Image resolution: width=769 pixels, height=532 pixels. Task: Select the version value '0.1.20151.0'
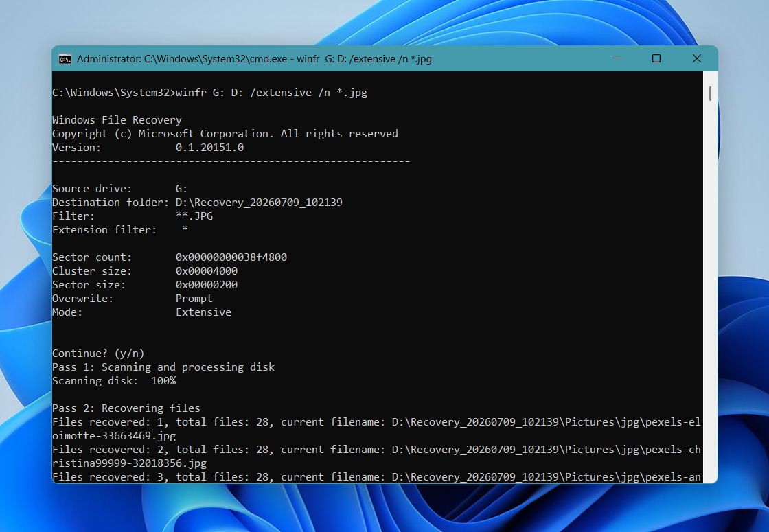point(210,148)
